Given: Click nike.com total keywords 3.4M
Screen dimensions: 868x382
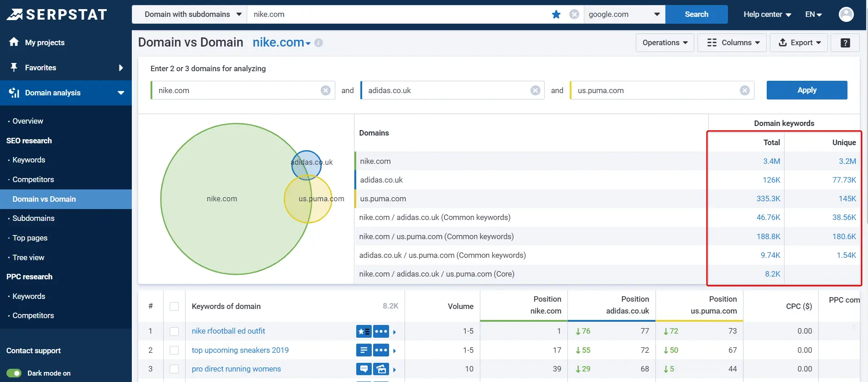Looking at the screenshot, I should 772,161.
